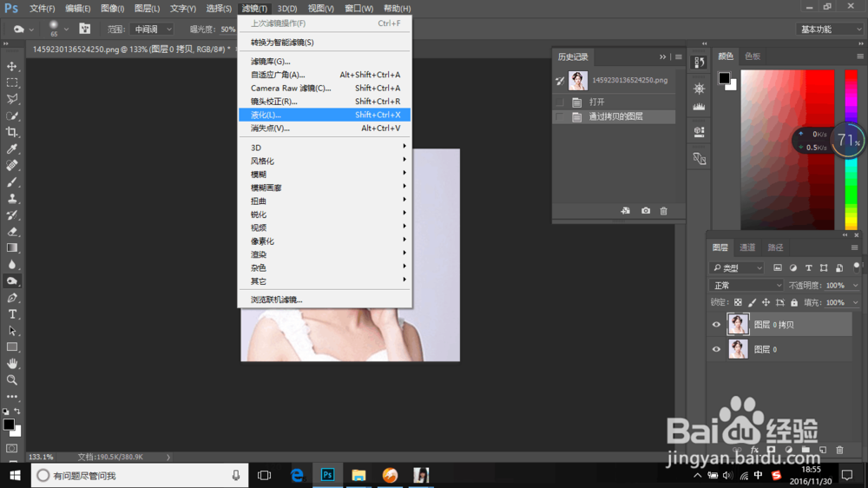Choose Camera Raw 滤镜 menu entry
868x488 pixels.
[x=325, y=88]
